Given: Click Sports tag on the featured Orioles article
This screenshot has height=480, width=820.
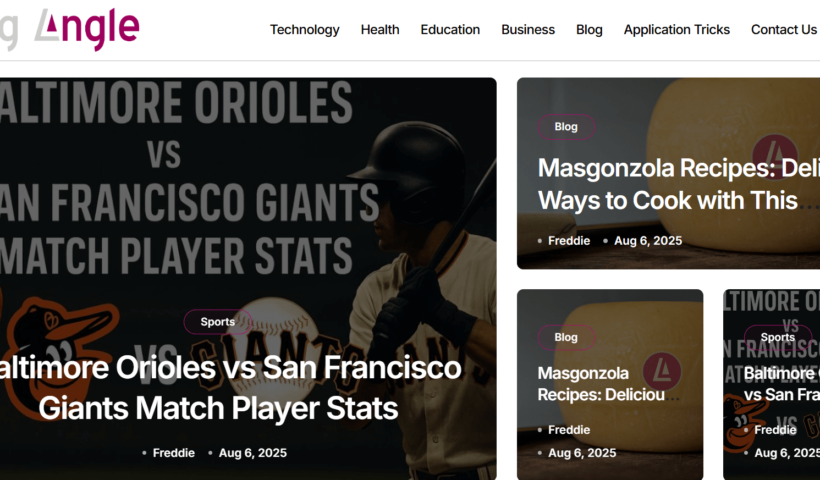Looking at the screenshot, I should (x=218, y=322).
